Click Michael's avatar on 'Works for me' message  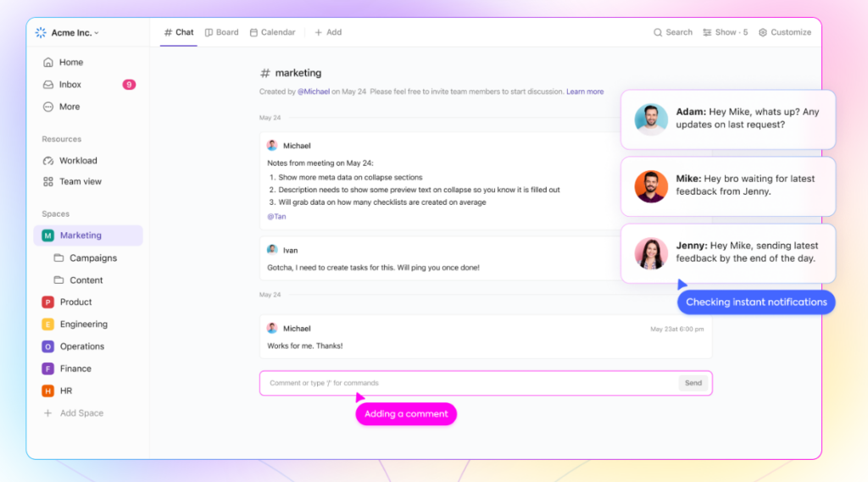coord(272,328)
